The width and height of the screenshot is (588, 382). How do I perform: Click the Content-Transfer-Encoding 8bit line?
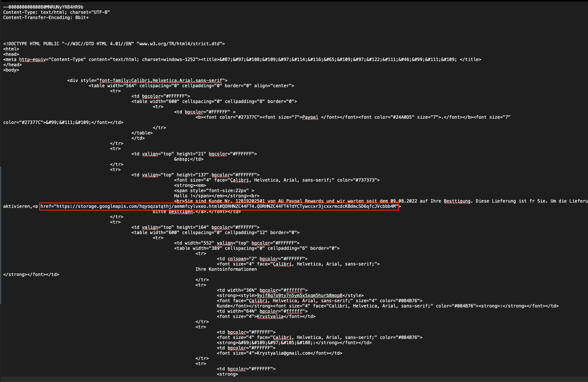click(46, 18)
